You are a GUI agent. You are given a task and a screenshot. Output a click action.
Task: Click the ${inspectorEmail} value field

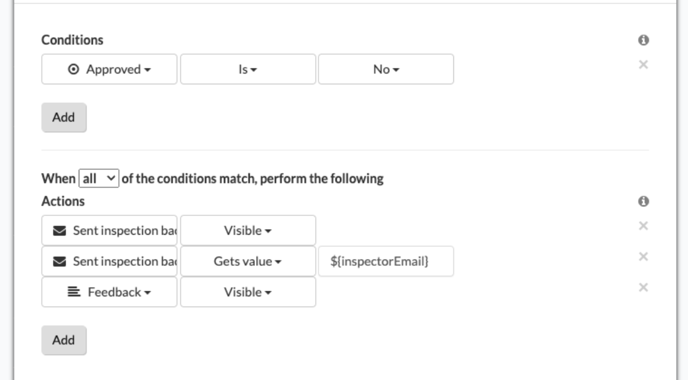click(386, 261)
